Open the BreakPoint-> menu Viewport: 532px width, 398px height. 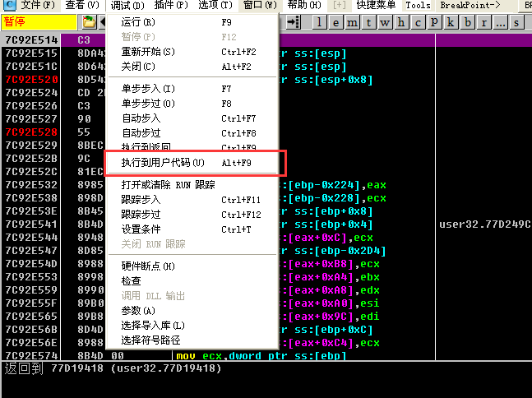(470, 5)
